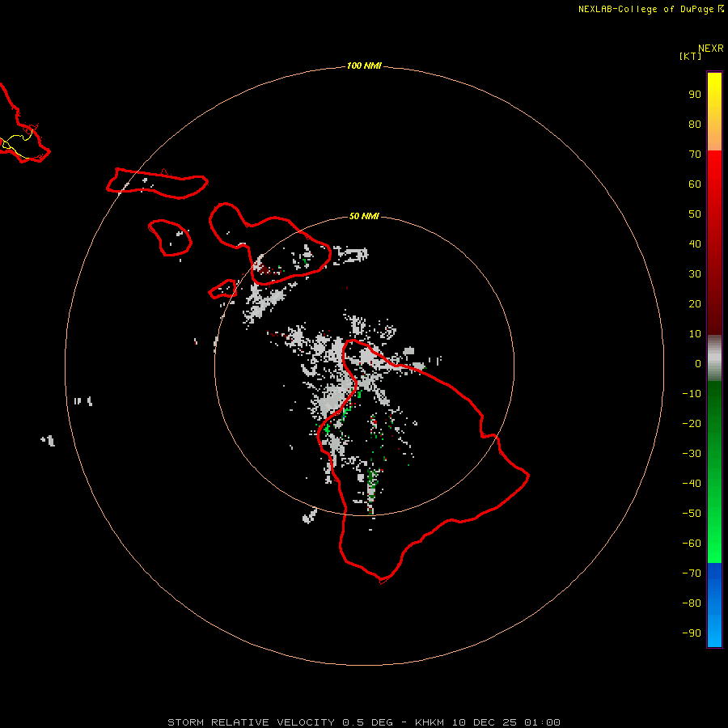Image resolution: width=728 pixels, height=728 pixels.
Task: Click the positive 80 scale value
Action: 695,125
